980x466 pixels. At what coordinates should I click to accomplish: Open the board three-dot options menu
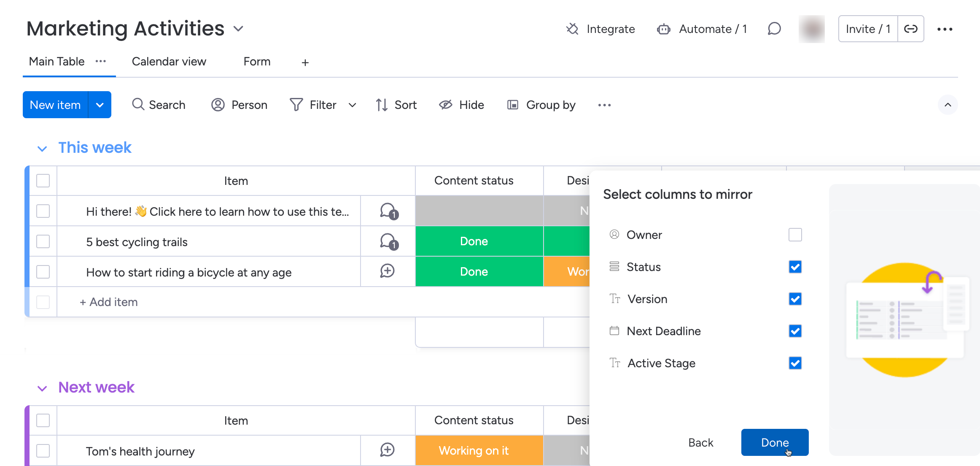[x=945, y=29]
